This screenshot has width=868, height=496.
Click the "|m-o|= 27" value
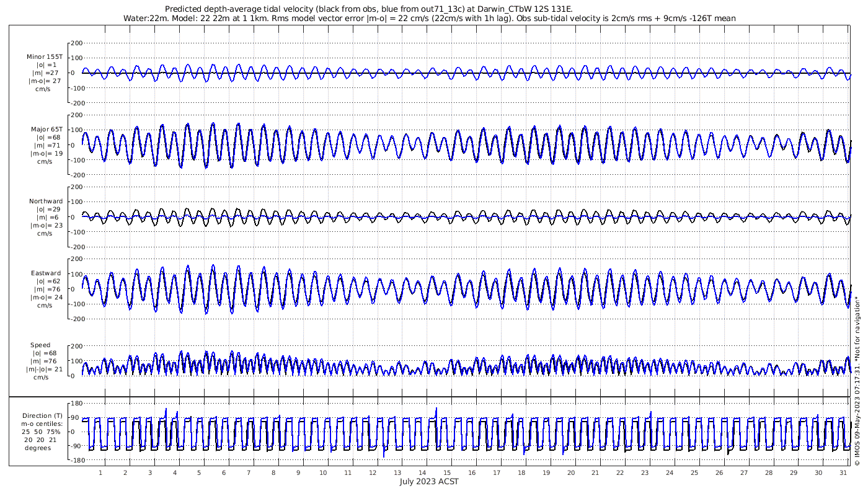click(43, 81)
